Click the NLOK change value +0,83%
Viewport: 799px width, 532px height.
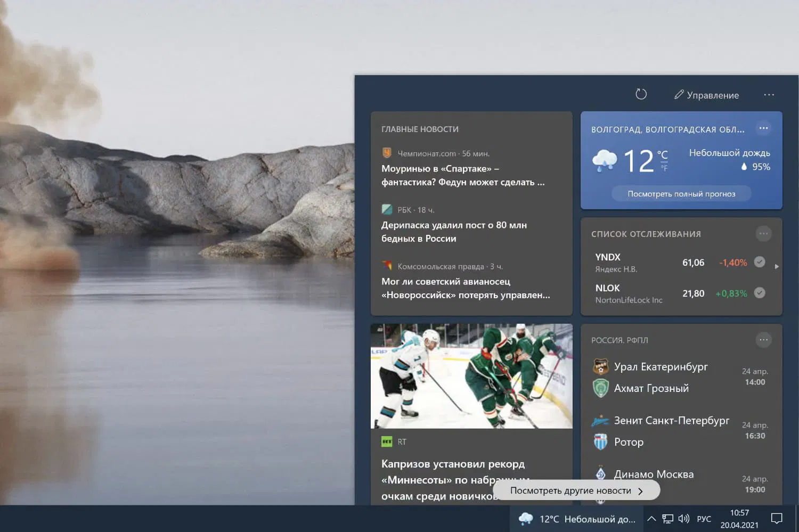point(731,293)
